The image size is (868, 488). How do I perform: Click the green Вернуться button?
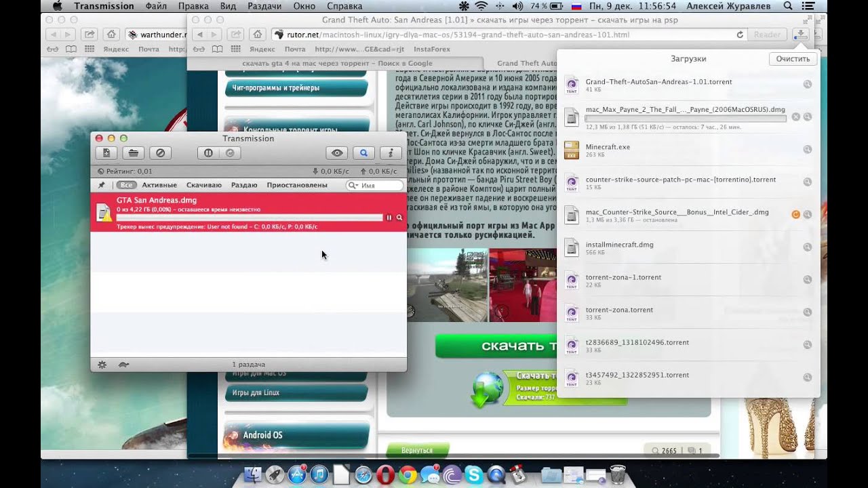coord(418,450)
